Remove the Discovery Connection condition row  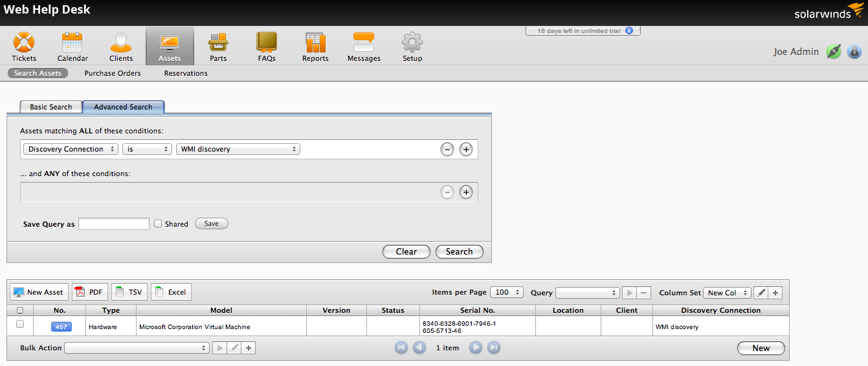click(447, 150)
